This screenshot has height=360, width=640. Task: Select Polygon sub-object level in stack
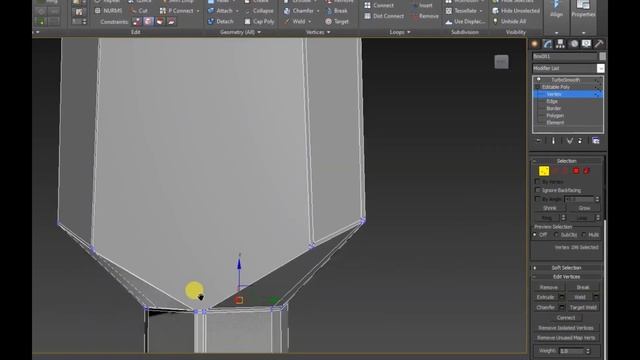[555, 116]
